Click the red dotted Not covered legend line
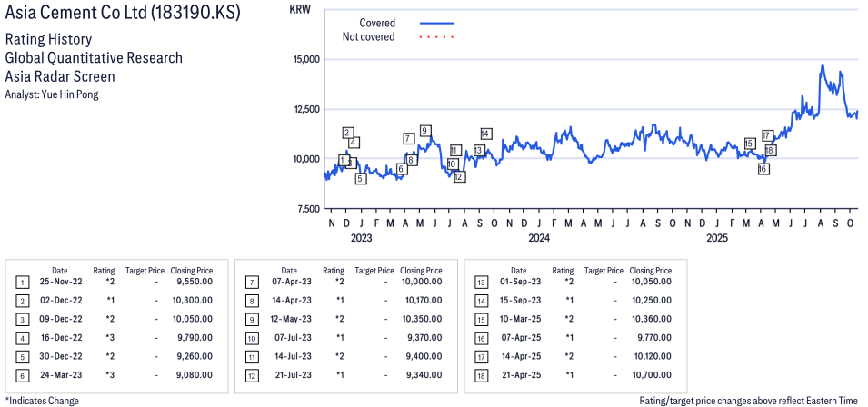Screen dimensions: 868x407 coord(437,37)
